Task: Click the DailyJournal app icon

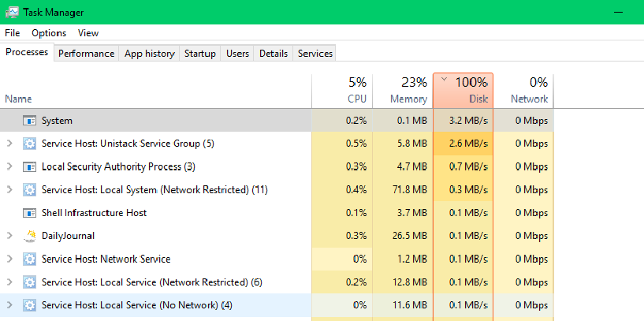Action: [x=29, y=236]
